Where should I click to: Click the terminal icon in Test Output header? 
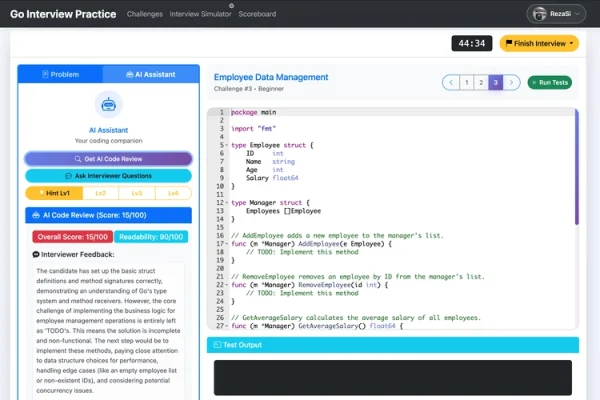tap(217, 345)
